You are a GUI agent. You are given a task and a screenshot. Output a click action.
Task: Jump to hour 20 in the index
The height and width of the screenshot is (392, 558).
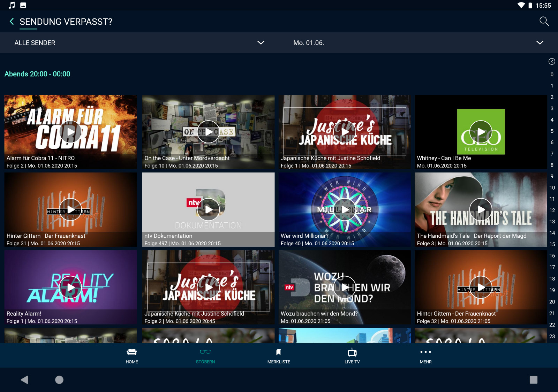coord(552,302)
